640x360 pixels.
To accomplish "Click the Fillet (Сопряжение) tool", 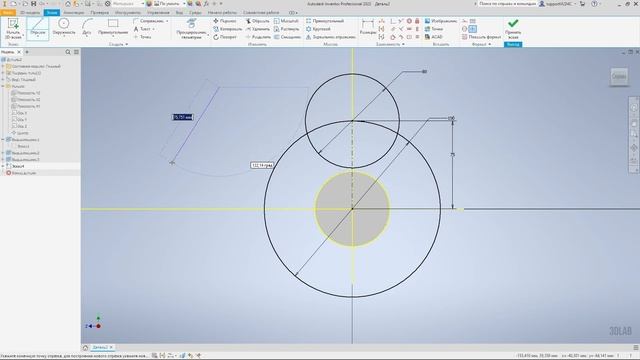I will point(149,21).
